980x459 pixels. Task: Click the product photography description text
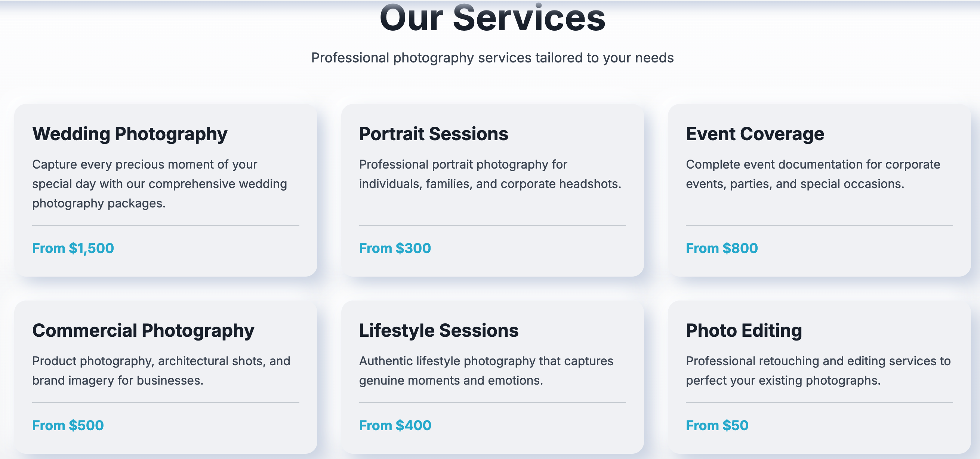click(x=161, y=371)
